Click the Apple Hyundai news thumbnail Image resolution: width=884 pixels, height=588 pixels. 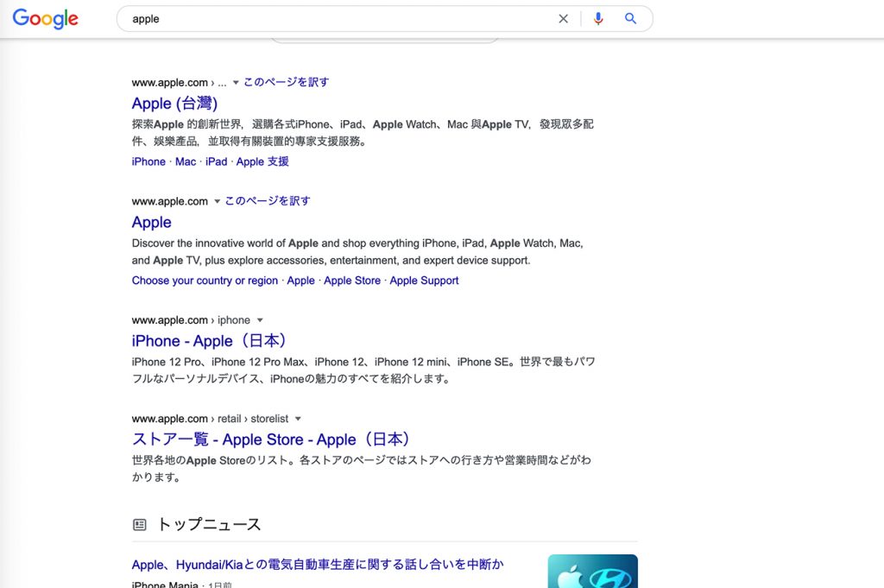click(x=592, y=571)
